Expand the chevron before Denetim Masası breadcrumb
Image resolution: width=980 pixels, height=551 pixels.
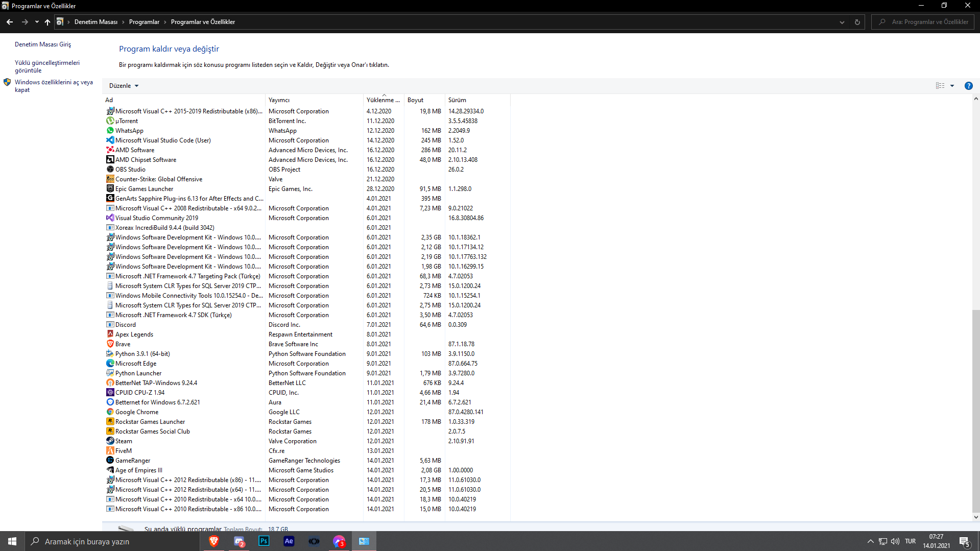click(x=69, y=22)
